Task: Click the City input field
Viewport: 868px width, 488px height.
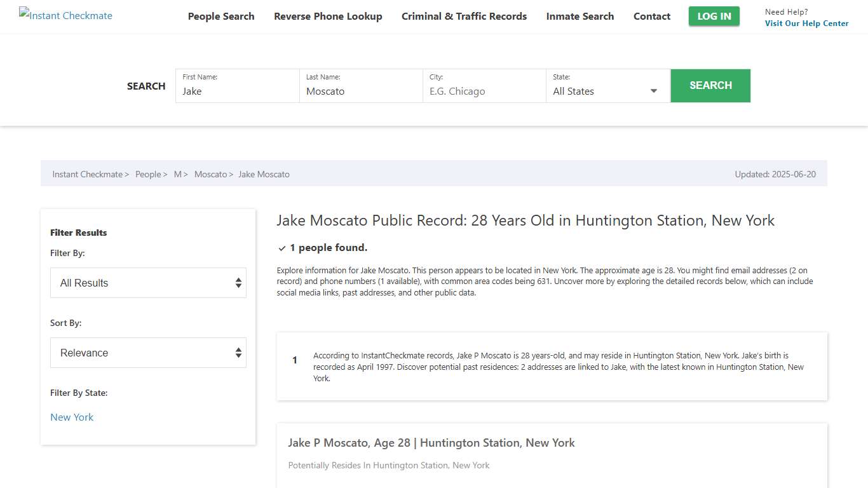Action: point(484,91)
